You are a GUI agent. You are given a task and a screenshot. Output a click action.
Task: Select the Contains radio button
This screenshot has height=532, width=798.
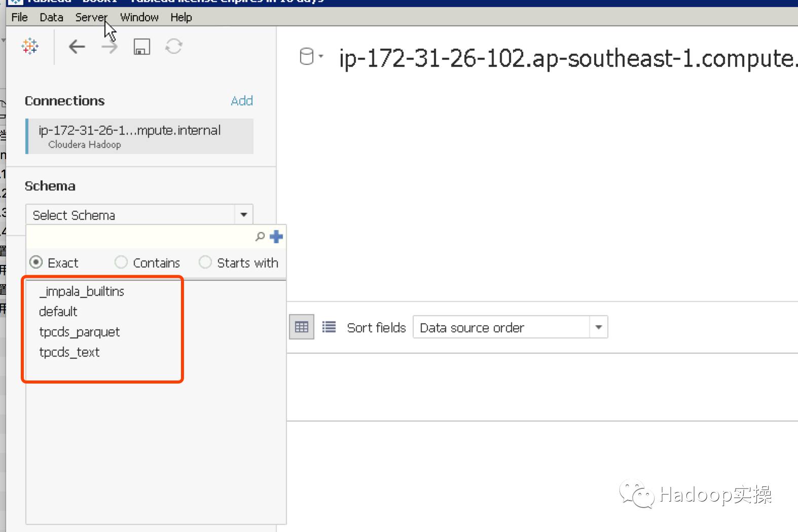click(121, 262)
